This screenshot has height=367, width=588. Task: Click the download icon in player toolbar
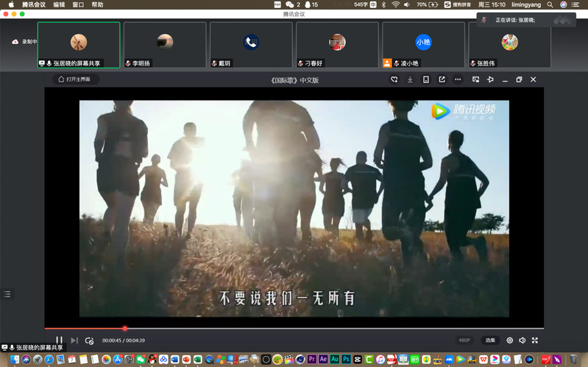410,79
